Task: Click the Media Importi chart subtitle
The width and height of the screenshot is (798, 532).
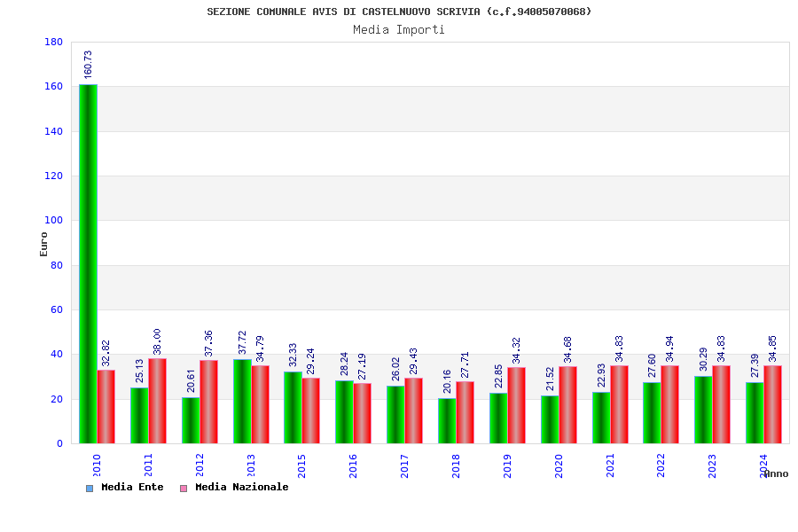Action: 399,29
